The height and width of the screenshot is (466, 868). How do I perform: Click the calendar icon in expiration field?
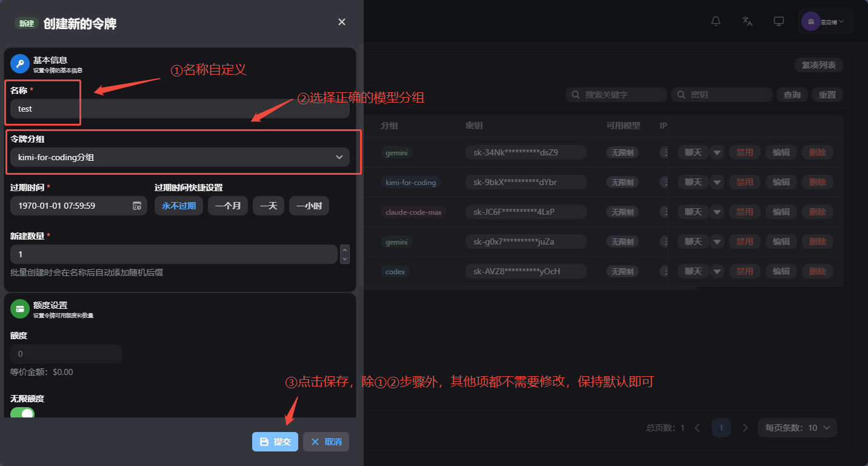pos(137,206)
